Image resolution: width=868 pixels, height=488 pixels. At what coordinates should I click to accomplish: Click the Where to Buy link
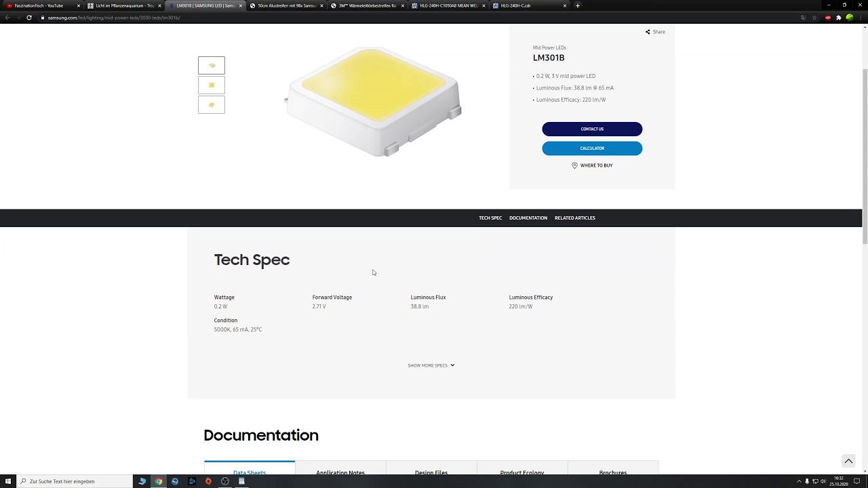coord(592,165)
